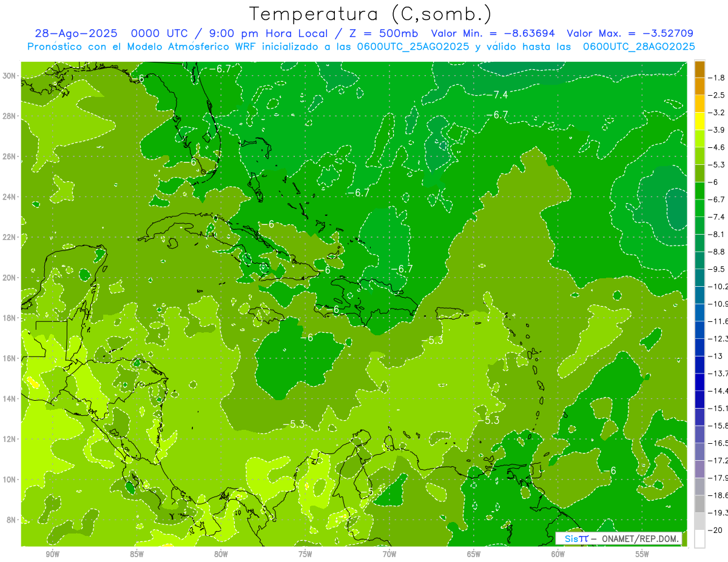The width and height of the screenshot is (728, 562).
Task: Click the '90W' longitude axis label
Action: 52,554
